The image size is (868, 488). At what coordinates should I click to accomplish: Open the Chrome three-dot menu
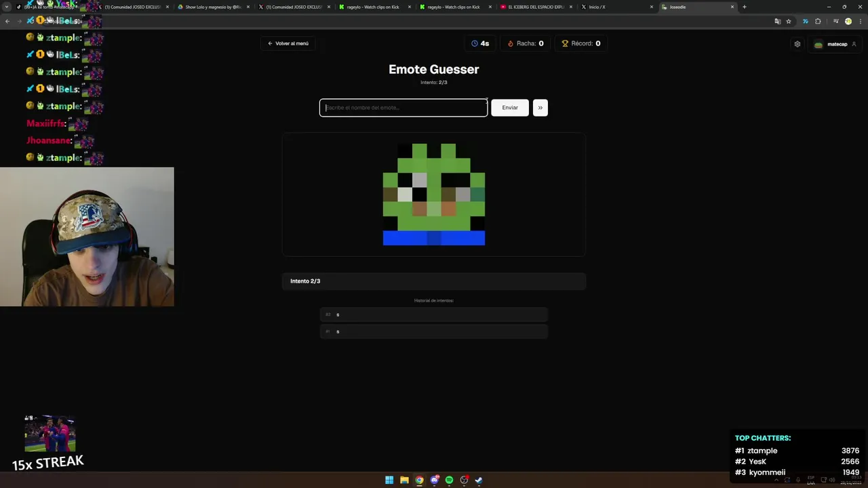click(860, 22)
